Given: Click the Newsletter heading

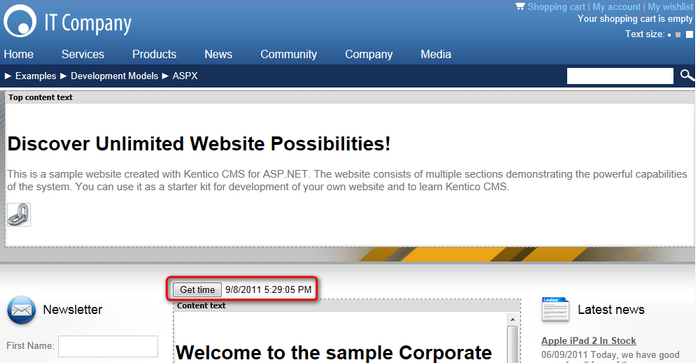Looking at the screenshot, I should (72, 310).
